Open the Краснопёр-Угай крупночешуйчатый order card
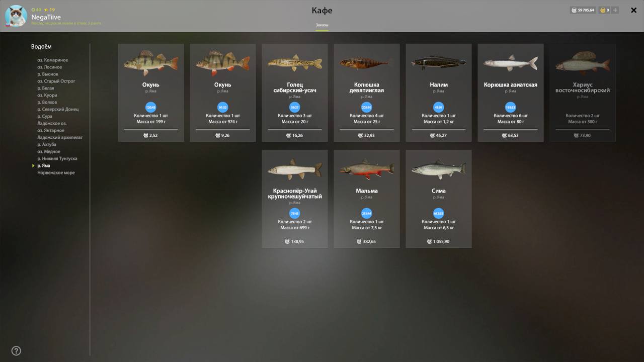 (x=295, y=199)
